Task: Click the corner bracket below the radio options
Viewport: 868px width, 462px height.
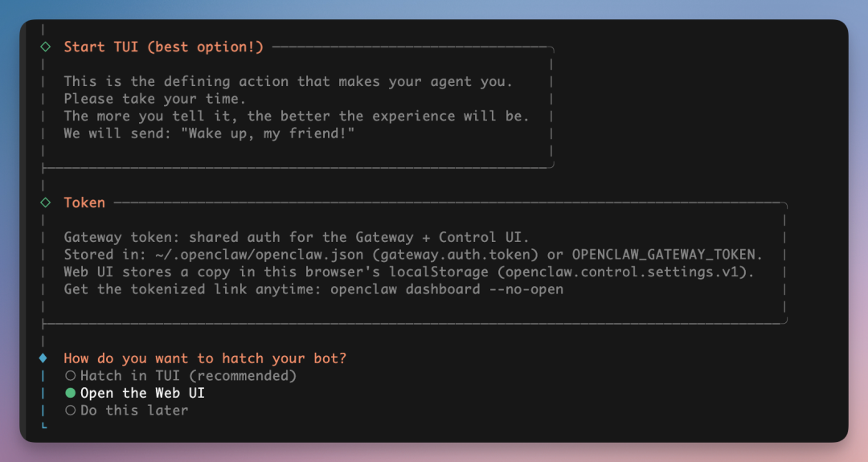Action: (43, 426)
